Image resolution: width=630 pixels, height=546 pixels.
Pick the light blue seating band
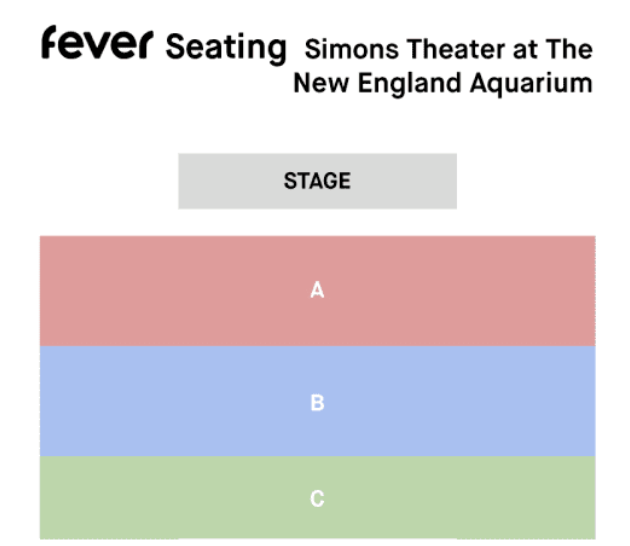(x=317, y=401)
